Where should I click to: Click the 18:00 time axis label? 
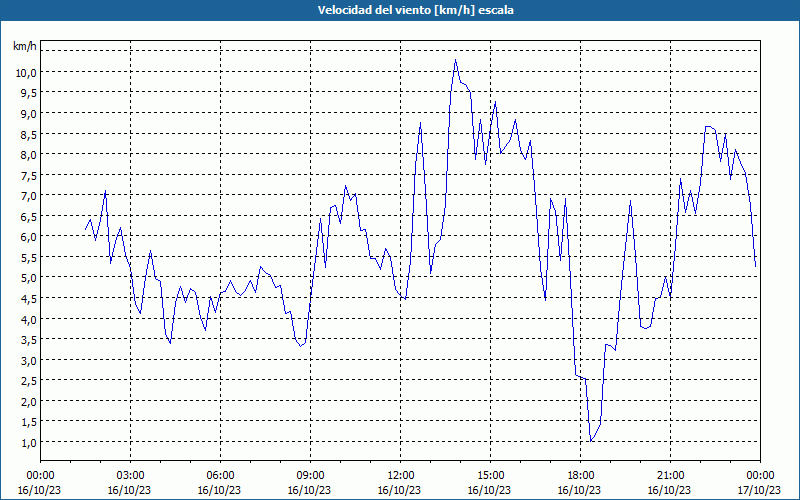[580, 483]
